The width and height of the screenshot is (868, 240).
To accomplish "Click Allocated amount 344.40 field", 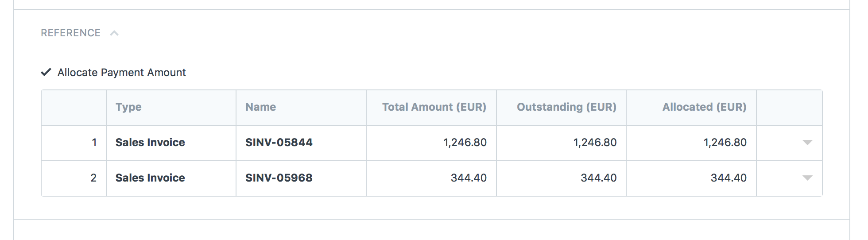I will click(691, 178).
